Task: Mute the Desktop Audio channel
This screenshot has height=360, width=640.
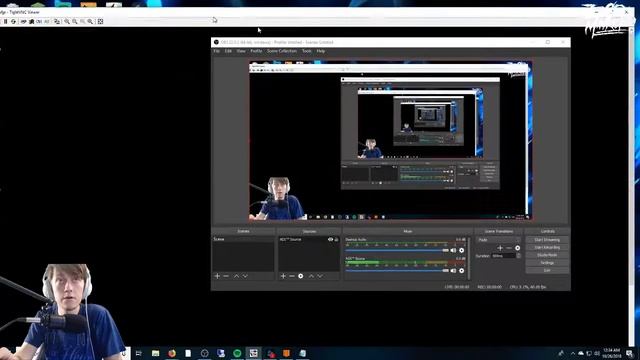Action: pyautogui.click(x=453, y=250)
